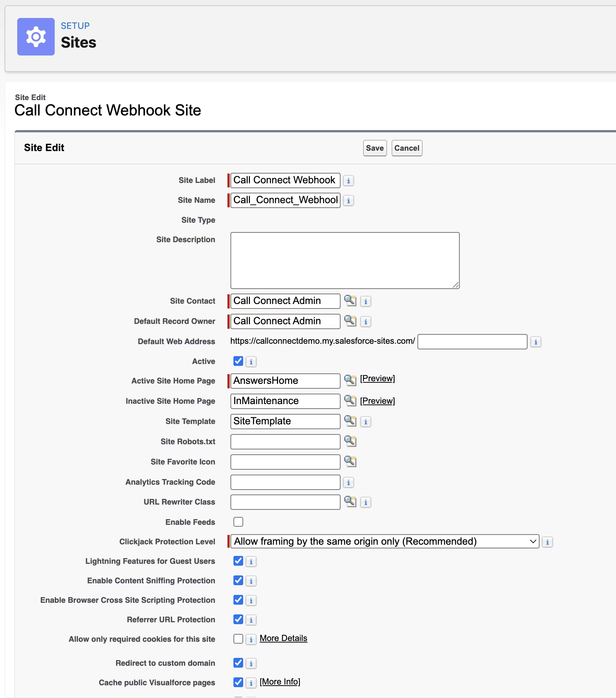616x698 pixels.
Task: Open URL Rewriter Class lookup icon
Action: 350,502
